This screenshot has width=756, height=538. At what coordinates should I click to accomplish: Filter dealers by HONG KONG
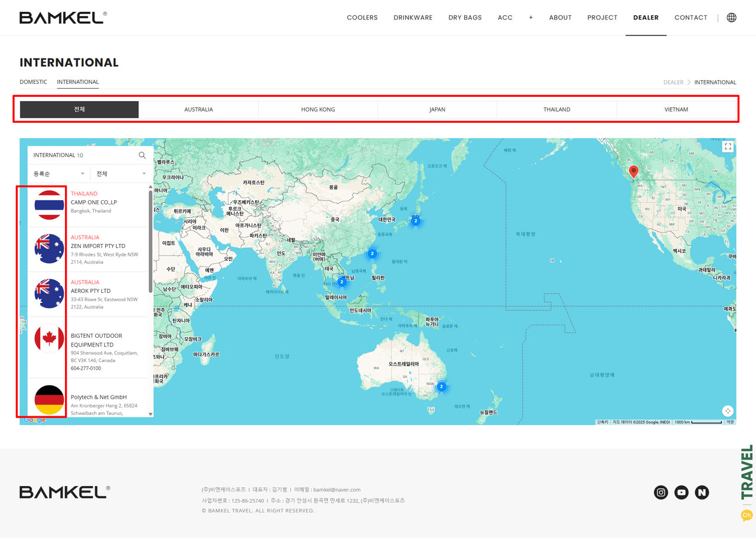click(318, 109)
